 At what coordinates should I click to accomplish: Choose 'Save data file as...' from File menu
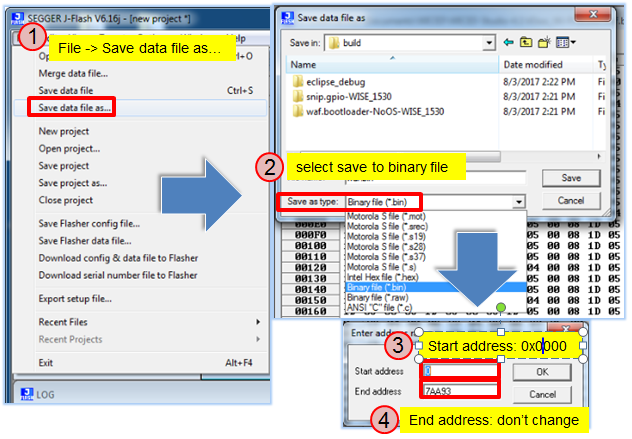point(75,106)
